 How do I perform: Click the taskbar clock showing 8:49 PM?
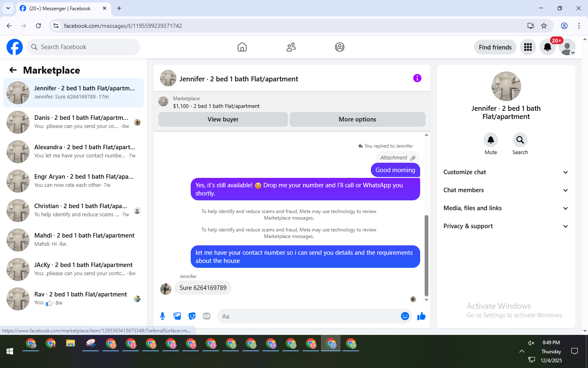551,343
